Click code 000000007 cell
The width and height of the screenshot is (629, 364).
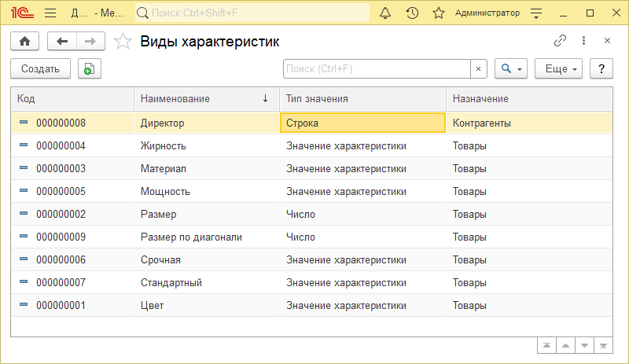72,283
